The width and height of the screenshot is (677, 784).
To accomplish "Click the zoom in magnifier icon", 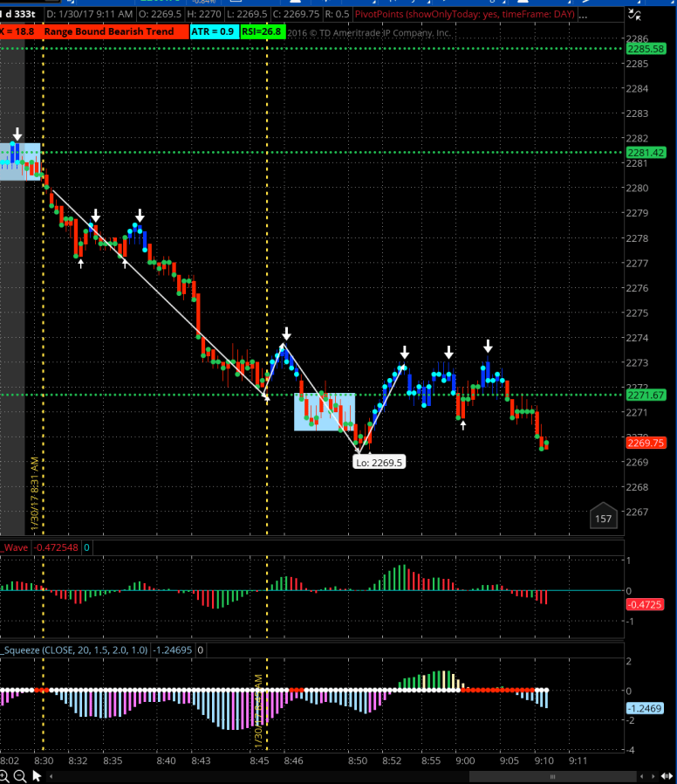I will click(x=3, y=776).
